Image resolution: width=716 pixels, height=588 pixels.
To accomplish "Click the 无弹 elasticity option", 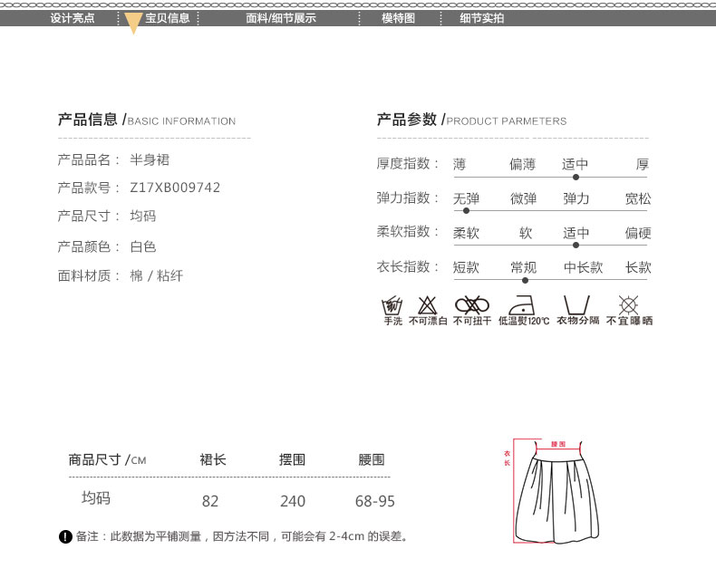I will coord(466,198).
